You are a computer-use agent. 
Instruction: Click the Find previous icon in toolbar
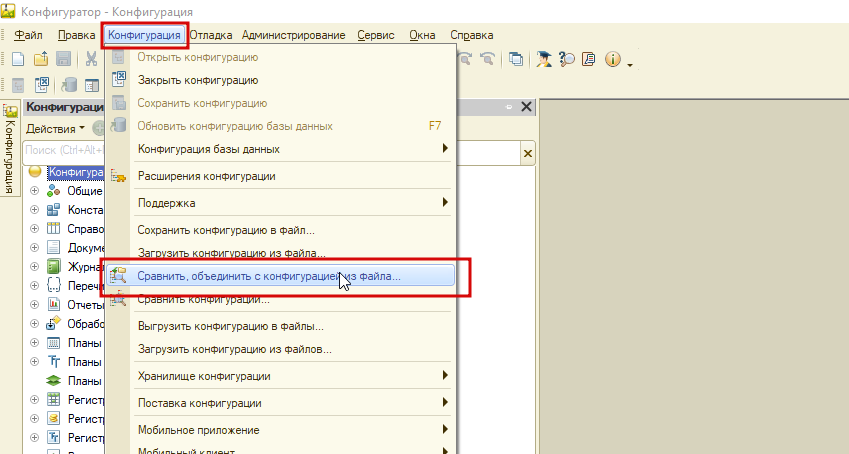point(465,59)
